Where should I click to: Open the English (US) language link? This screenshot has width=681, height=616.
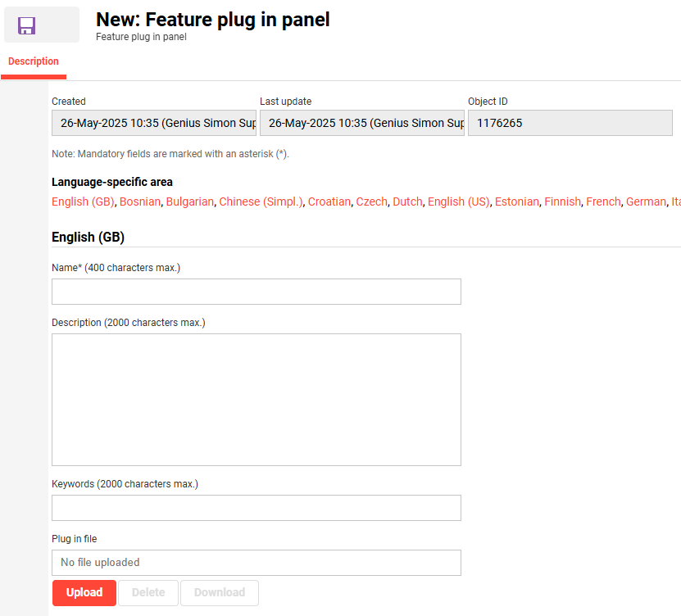(458, 202)
